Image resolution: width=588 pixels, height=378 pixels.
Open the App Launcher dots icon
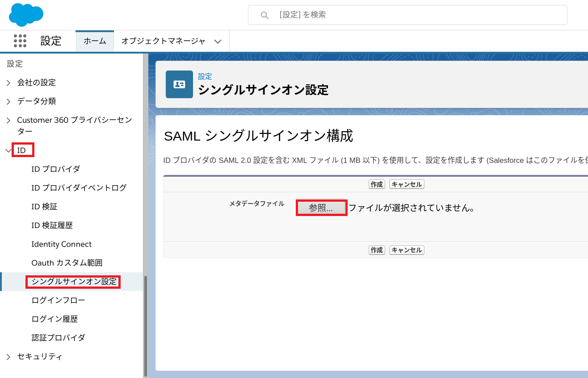point(20,41)
